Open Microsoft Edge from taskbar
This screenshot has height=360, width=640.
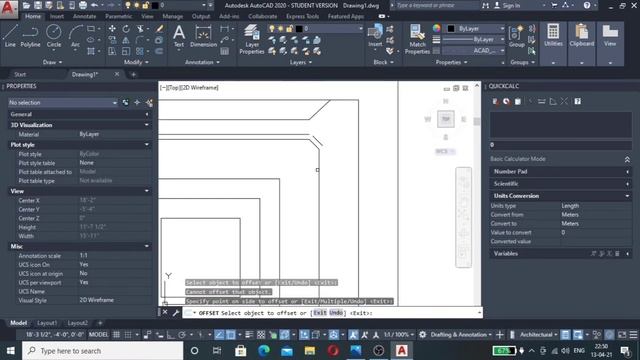[264, 351]
